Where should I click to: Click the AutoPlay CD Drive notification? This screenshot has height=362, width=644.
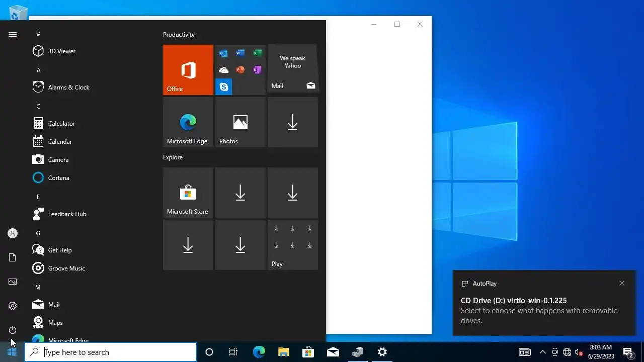point(544,303)
